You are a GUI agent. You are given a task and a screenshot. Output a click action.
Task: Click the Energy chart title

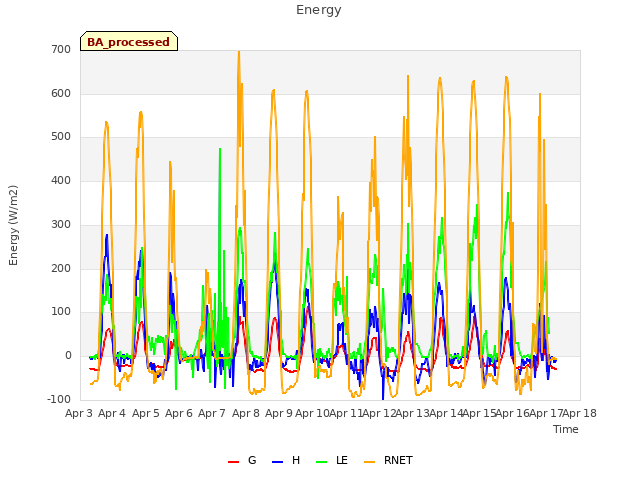click(318, 9)
